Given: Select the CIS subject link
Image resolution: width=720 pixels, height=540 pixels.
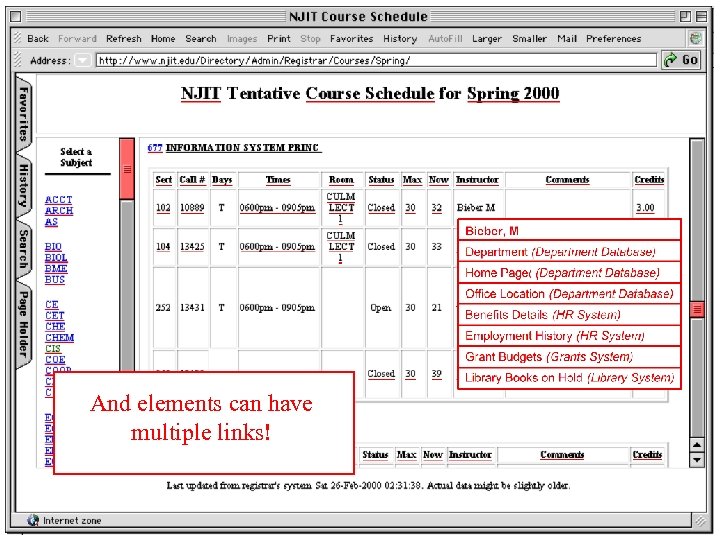Looking at the screenshot, I should 53,349.
